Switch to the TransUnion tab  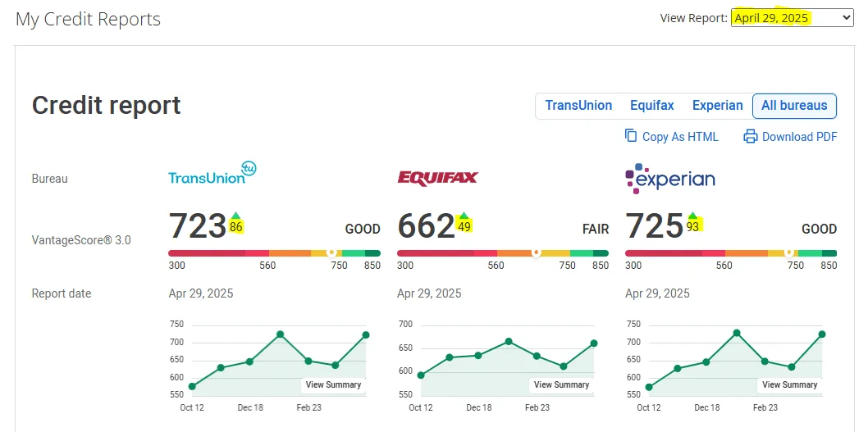[578, 106]
